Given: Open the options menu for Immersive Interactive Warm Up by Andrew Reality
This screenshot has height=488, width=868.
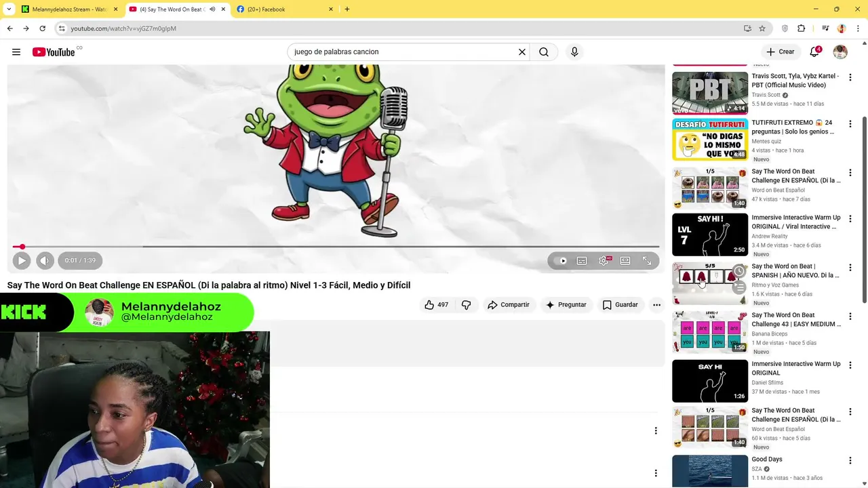Looking at the screenshot, I should pyautogui.click(x=850, y=219).
